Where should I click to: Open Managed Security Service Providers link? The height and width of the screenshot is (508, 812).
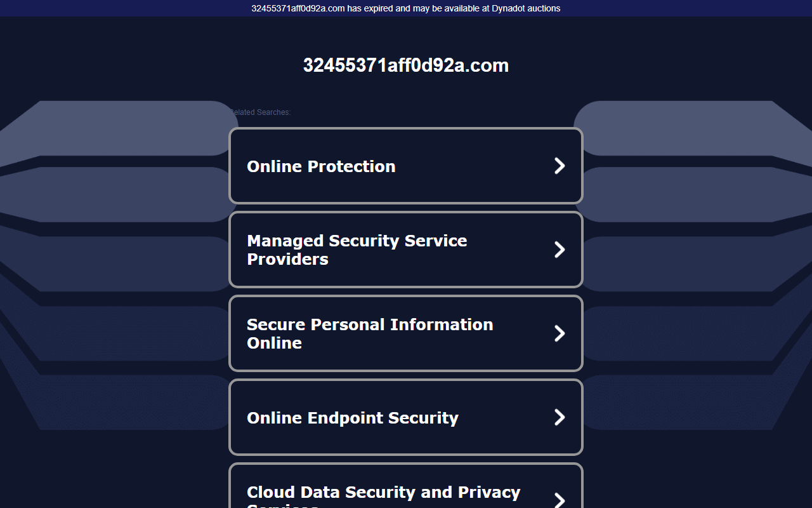[x=406, y=250]
